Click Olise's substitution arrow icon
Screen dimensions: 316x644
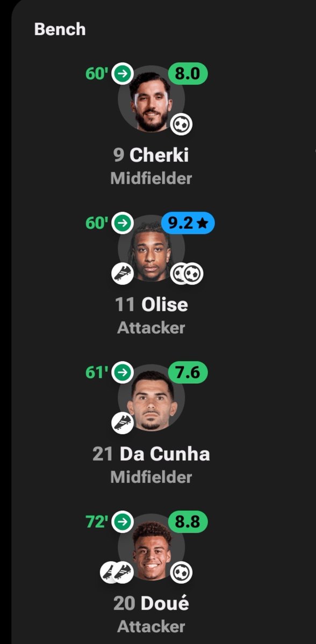coord(123,223)
